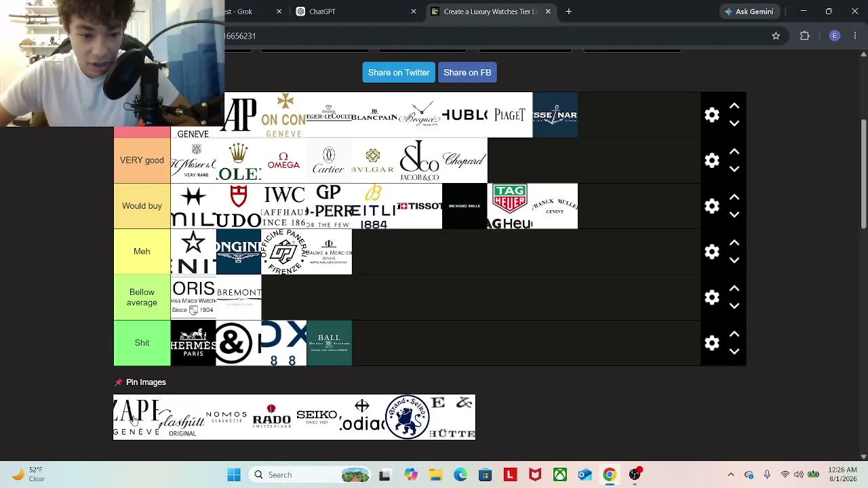Move Meh tier row down
868x488 pixels.
pyautogui.click(x=734, y=260)
